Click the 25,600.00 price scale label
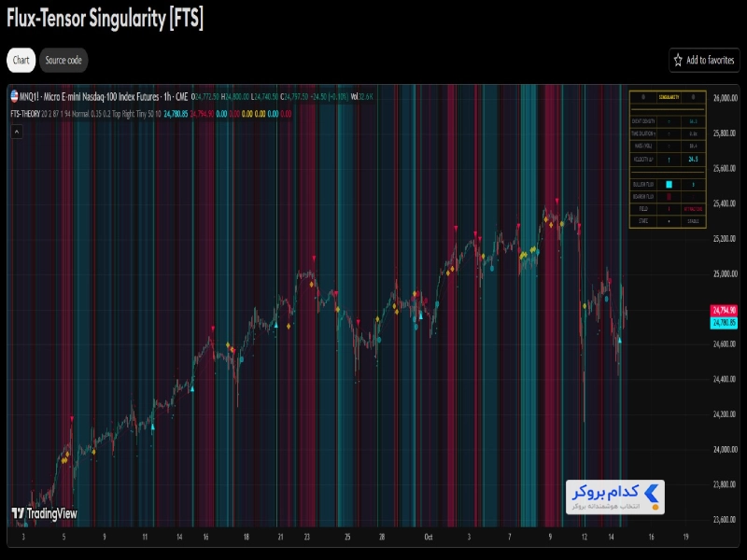The height and width of the screenshot is (560, 747). 726,169
